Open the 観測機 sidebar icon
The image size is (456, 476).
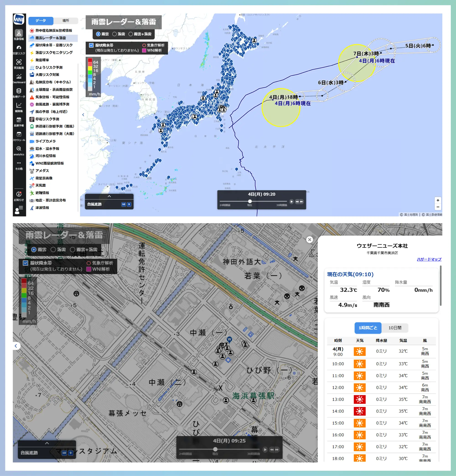[x=19, y=107]
